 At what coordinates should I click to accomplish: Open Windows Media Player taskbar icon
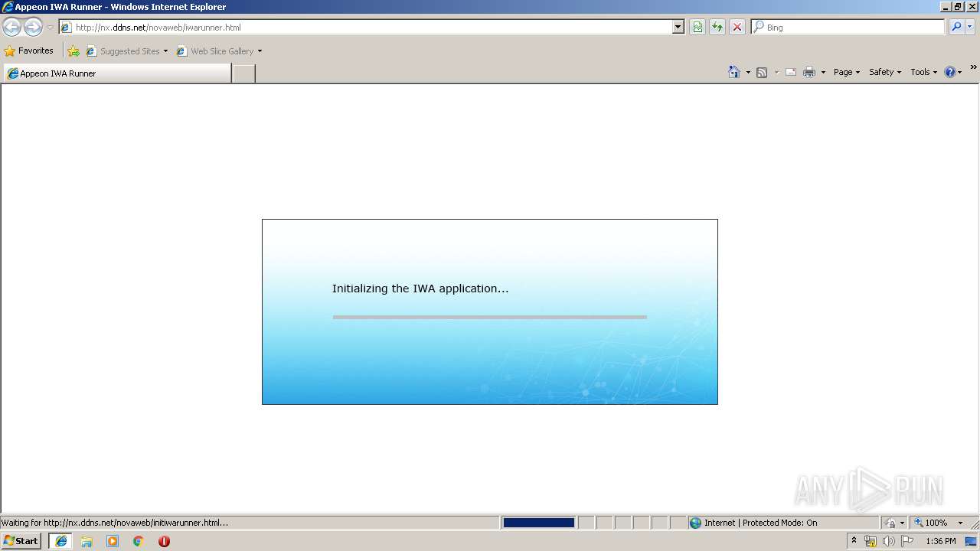pos(113,541)
